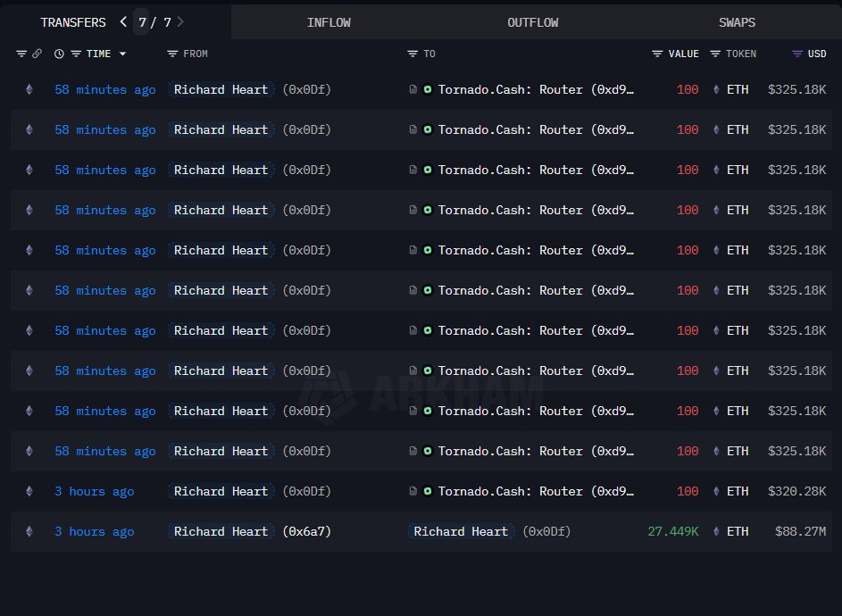The image size is (842, 616).
Task: Click the filter funnel icon beside TIME
Action: 74,54
